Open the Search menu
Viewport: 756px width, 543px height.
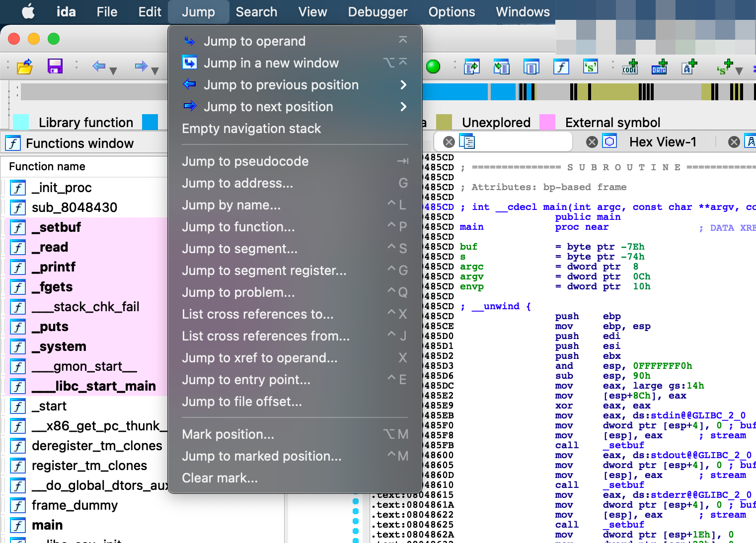point(256,12)
